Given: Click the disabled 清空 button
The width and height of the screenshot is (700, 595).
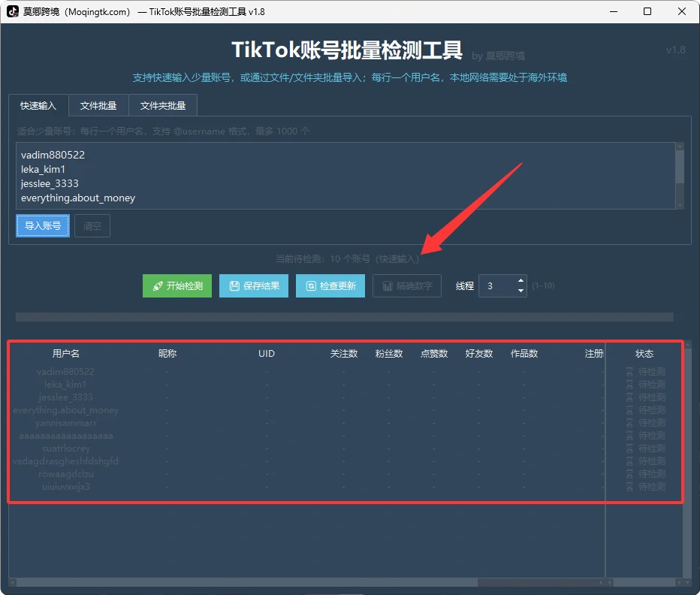Looking at the screenshot, I should pyautogui.click(x=92, y=226).
